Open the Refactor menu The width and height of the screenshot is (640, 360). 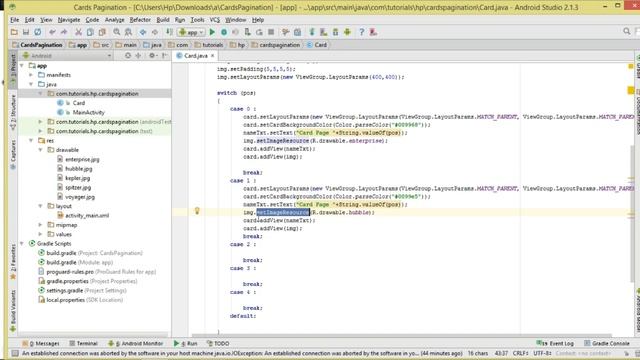tap(140, 20)
